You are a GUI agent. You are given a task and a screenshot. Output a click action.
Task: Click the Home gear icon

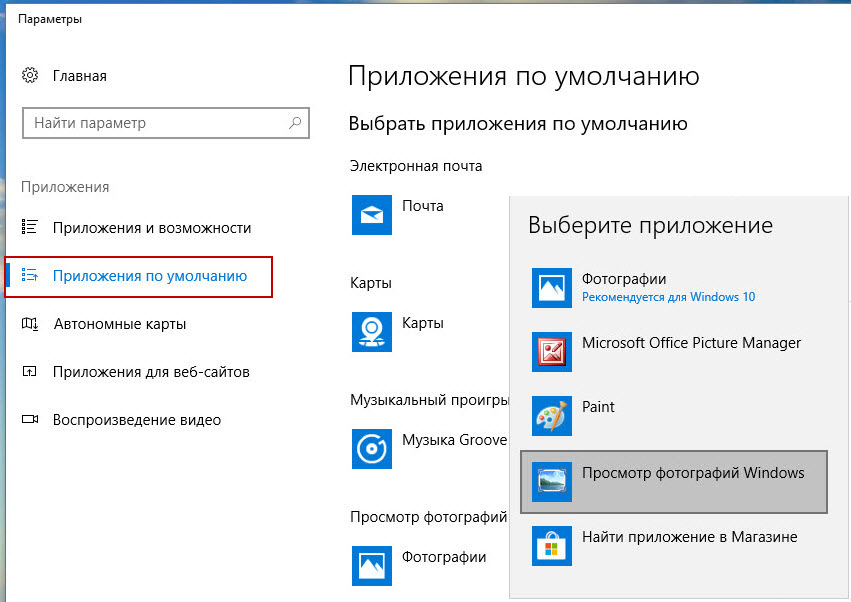(x=31, y=76)
